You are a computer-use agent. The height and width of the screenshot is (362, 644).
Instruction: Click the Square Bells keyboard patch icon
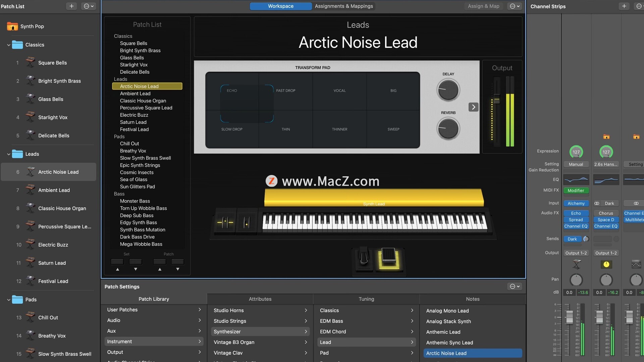click(30, 62)
